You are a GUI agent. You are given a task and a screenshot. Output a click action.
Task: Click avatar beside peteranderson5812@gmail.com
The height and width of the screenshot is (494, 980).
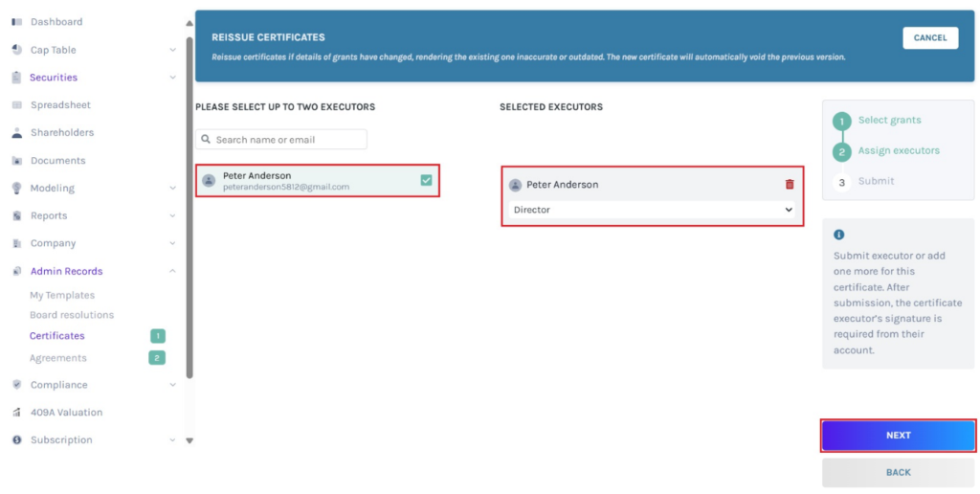(209, 181)
